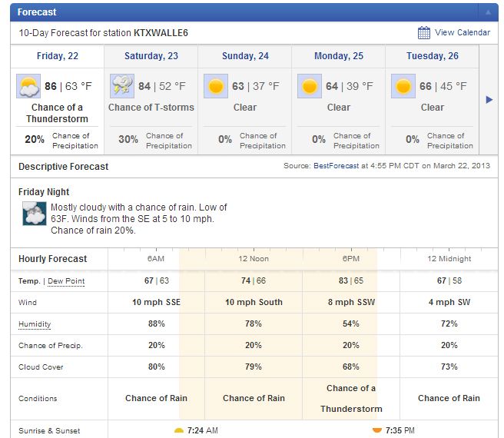Choose the Tuesday, 26 forecast tab
504x438 pixels.
tap(433, 56)
